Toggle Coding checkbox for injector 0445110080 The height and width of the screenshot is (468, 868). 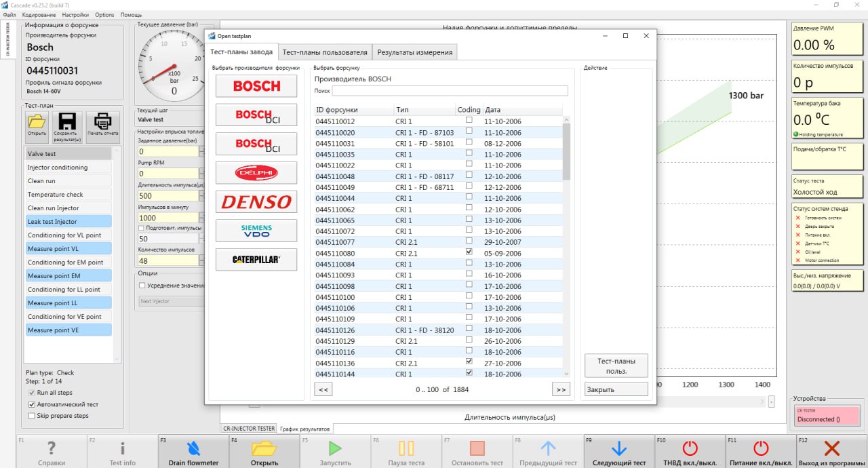pyautogui.click(x=469, y=252)
